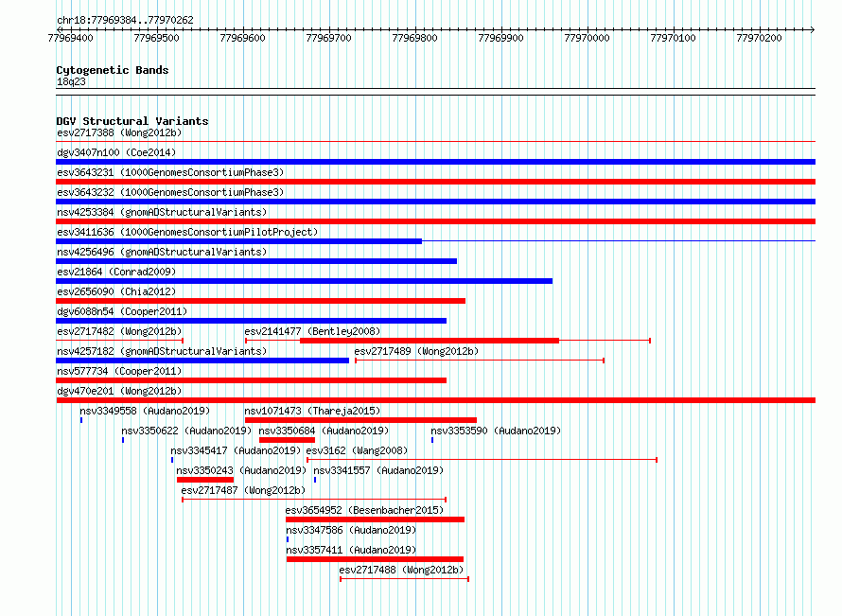Open the esv21864 (Conrad2009) label
The image size is (842, 616).
click(116, 272)
